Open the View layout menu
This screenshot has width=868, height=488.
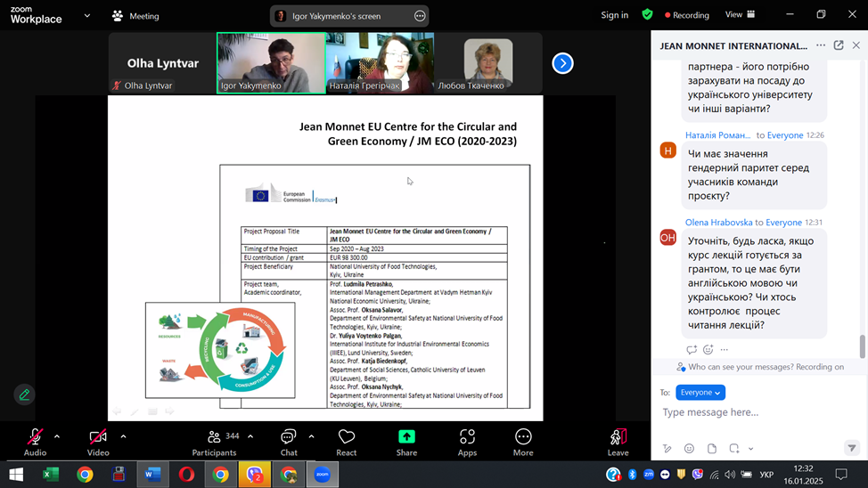point(739,15)
